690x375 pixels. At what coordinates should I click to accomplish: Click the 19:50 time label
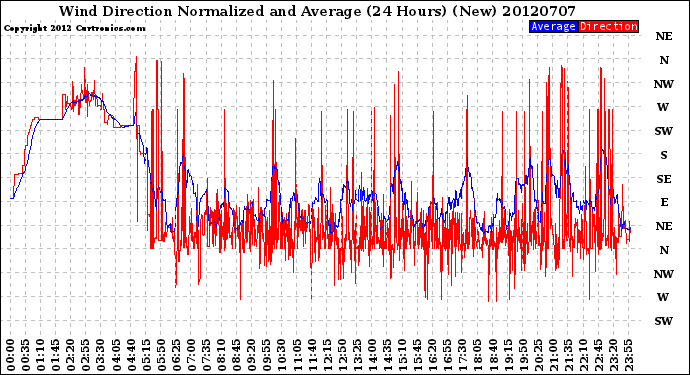[x=523, y=355]
